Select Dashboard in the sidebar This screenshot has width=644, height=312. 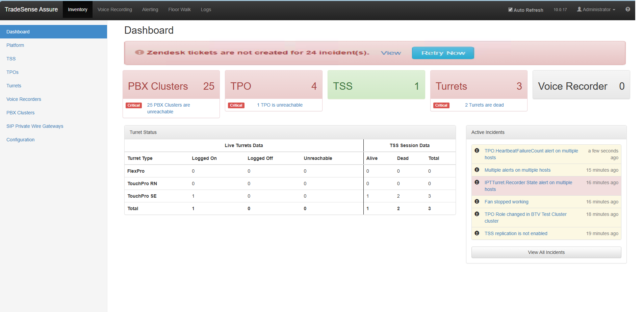(53, 32)
